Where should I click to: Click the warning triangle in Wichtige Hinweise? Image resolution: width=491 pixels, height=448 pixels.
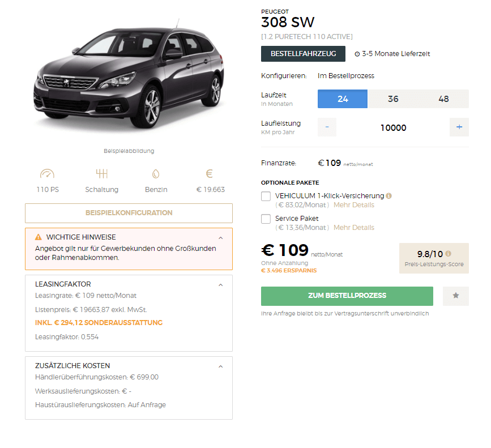[x=39, y=237]
